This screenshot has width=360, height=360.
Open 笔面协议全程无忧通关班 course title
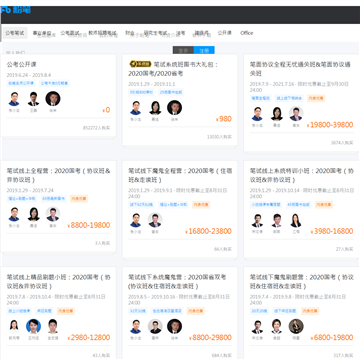coord(300,69)
